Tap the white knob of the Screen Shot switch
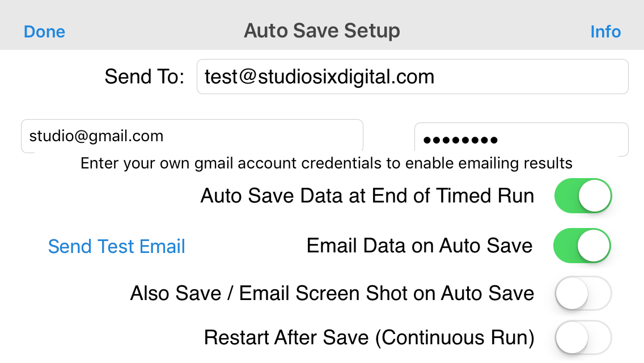The height and width of the screenshot is (363, 644). click(571, 293)
